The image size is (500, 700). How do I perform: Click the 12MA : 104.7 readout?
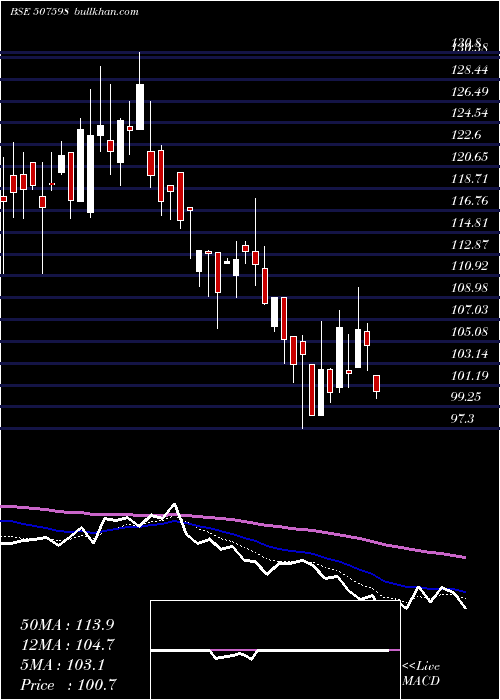click(x=67, y=645)
